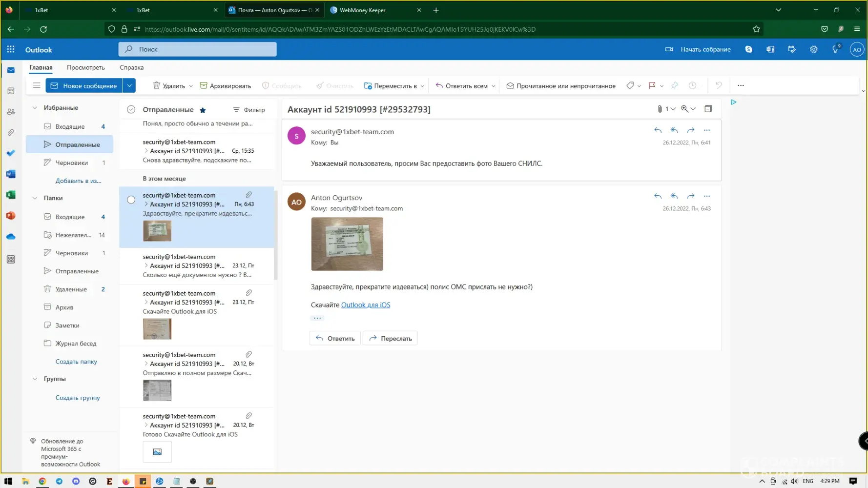The image size is (868, 488).
Task: Open the app launcher waffle icon
Action: tap(11, 49)
